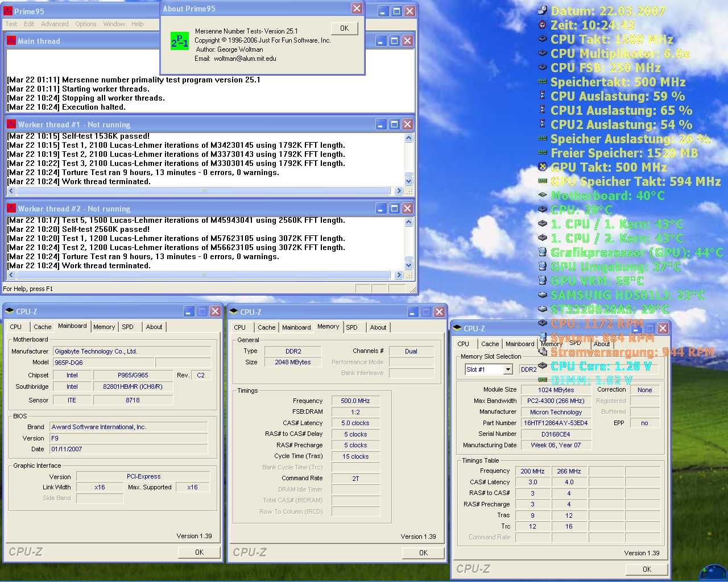Click the Command Rate 2T field
Screen dimensions: 728x582
(355, 479)
